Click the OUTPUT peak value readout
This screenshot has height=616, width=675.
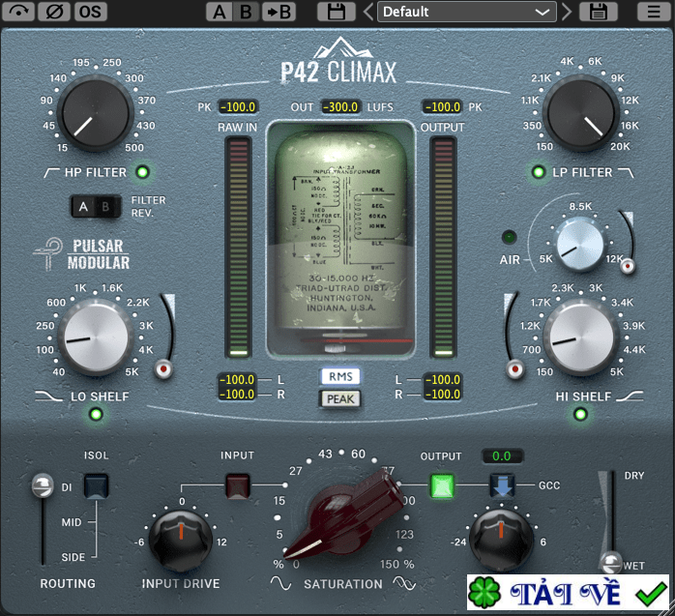[443, 106]
